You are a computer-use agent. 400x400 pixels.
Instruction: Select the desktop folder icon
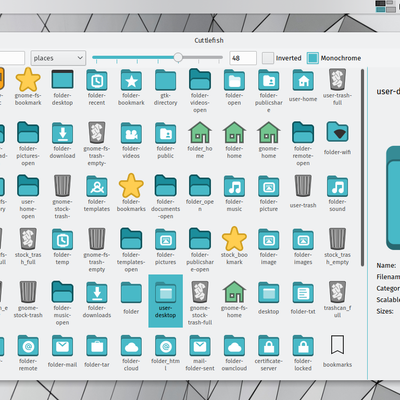(x=268, y=292)
